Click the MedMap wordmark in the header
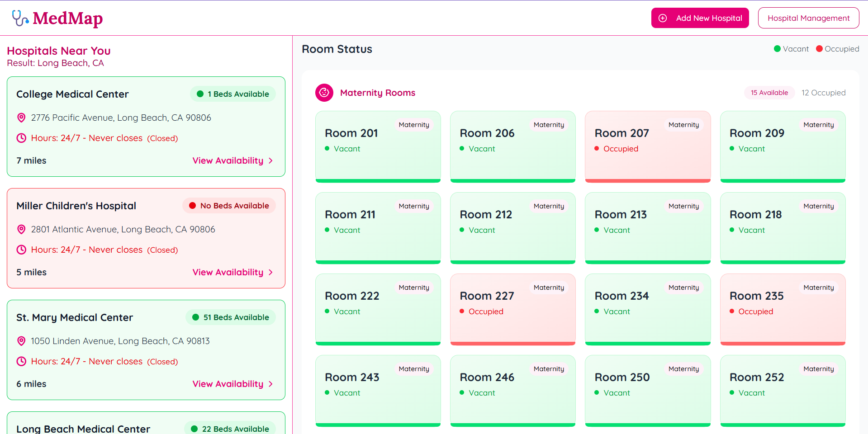Screen dimensions: 868x434 pyautogui.click(x=68, y=18)
